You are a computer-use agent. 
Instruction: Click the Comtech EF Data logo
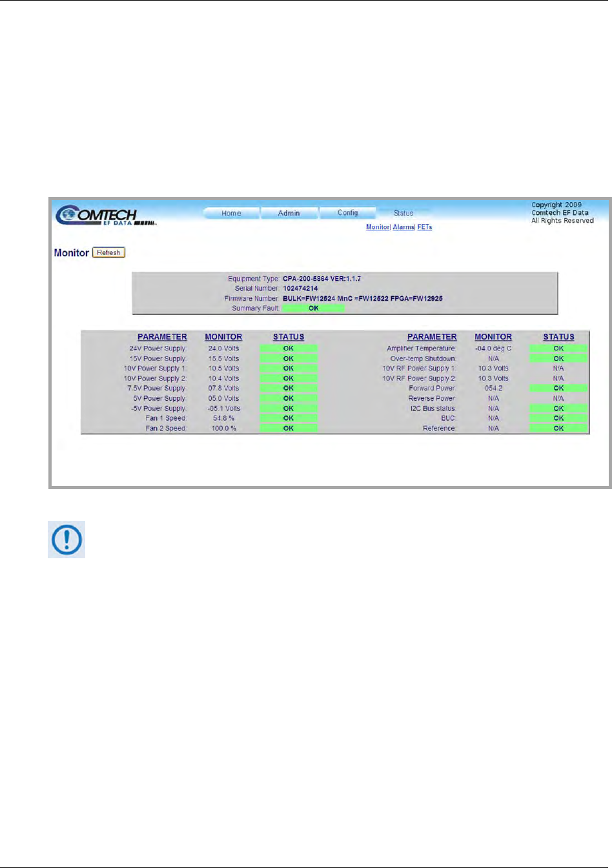(105, 215)
